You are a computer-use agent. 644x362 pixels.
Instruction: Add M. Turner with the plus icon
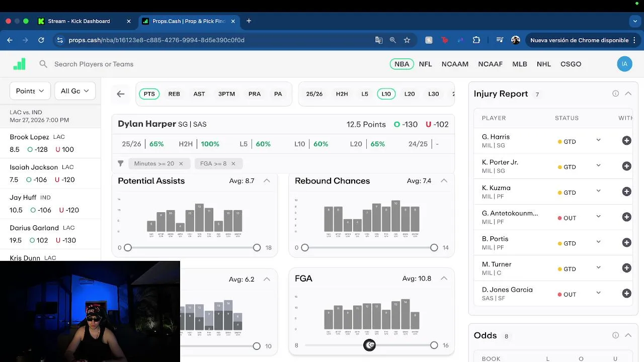(626, 268)
